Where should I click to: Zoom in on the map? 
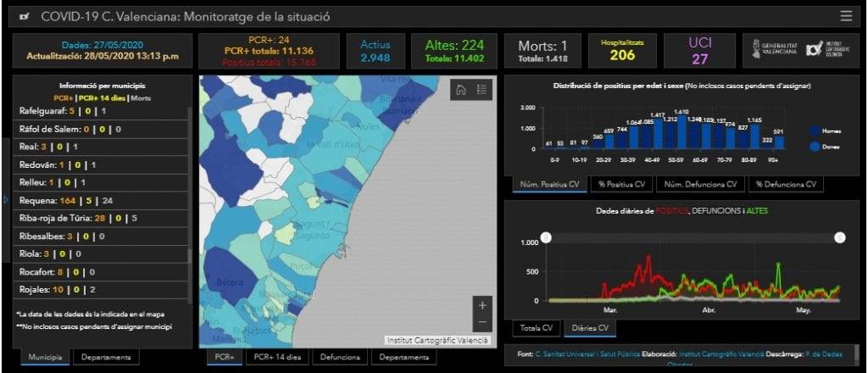click(482, 305)
